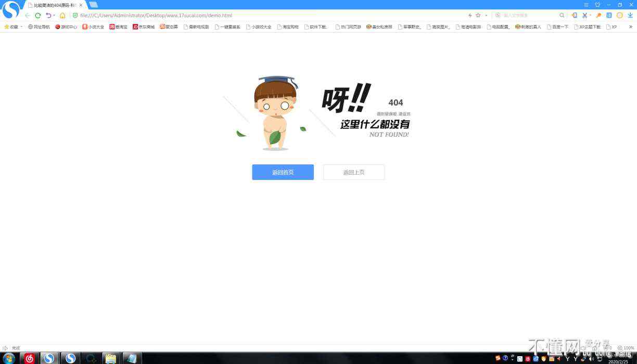Screen dimensions: 637x364
Task: Open the 网址导航 bookmark
Action: coord(39,27)
